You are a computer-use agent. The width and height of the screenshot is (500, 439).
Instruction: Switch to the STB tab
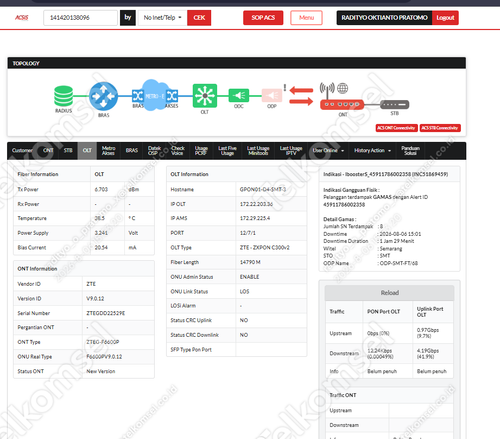tap(68, 151)
